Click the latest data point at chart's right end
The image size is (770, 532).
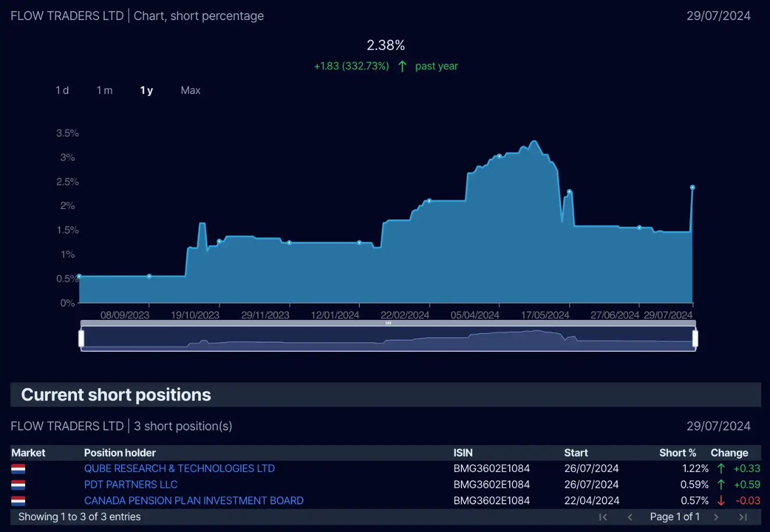692,187
